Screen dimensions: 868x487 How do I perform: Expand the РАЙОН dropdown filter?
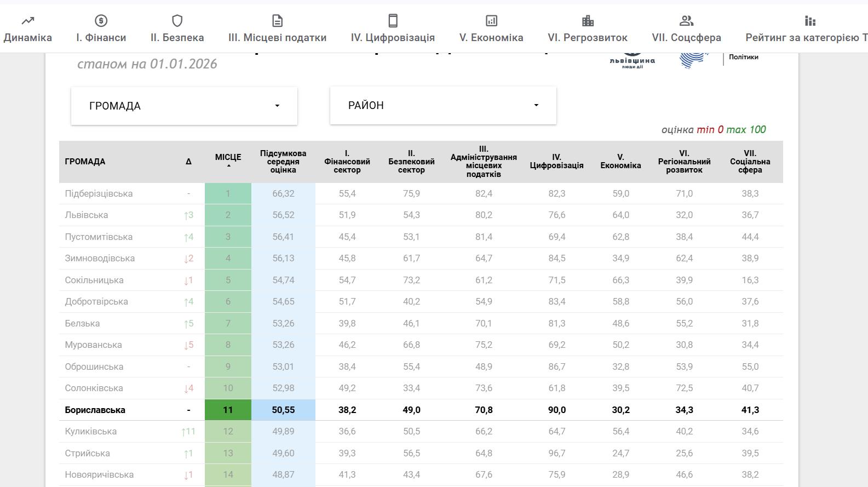(x=443, y=105)
